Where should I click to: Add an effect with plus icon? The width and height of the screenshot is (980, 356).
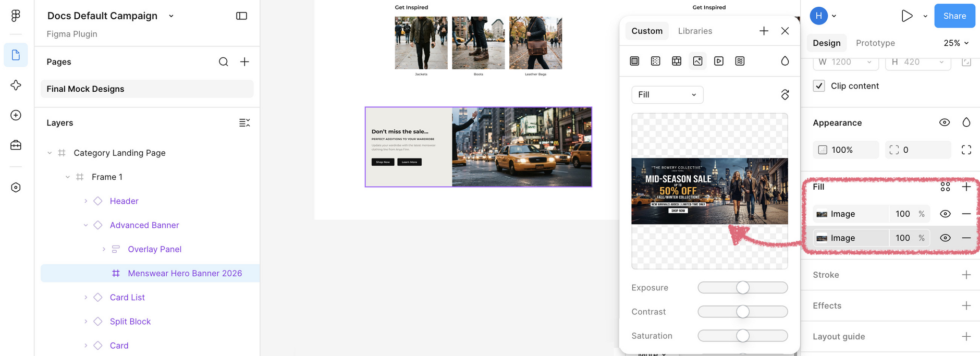tap(966, 305)
